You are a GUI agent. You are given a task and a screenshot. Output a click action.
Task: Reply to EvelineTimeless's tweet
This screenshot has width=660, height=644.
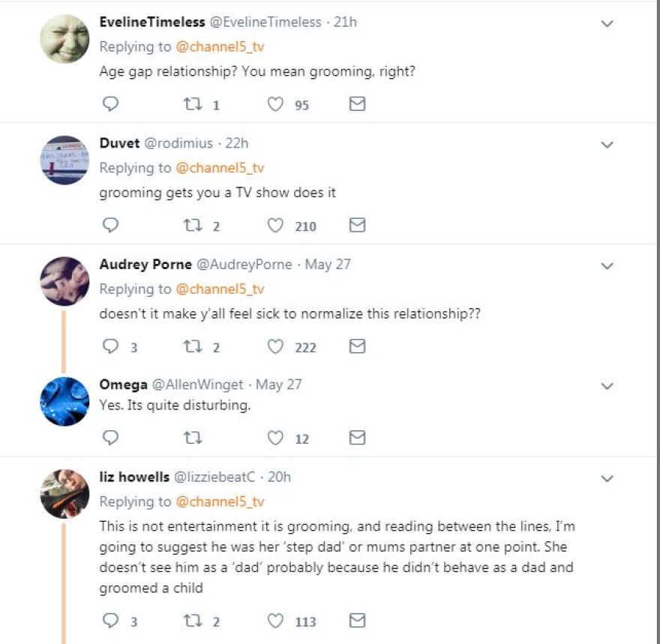[110, 104]
